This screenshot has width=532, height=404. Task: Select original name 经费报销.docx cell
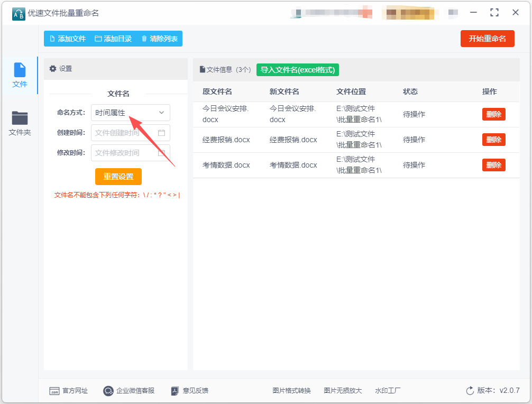coord(226,140)
